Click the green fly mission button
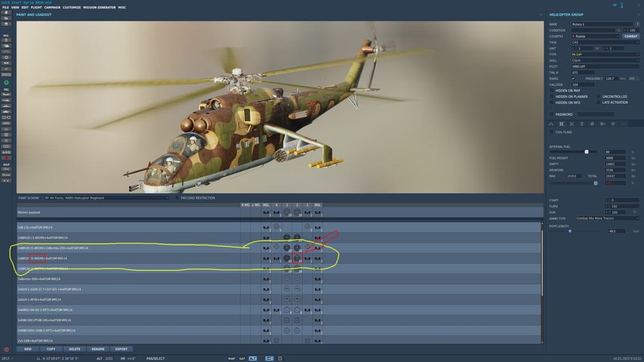644x362 pixels. click(6, 82)
